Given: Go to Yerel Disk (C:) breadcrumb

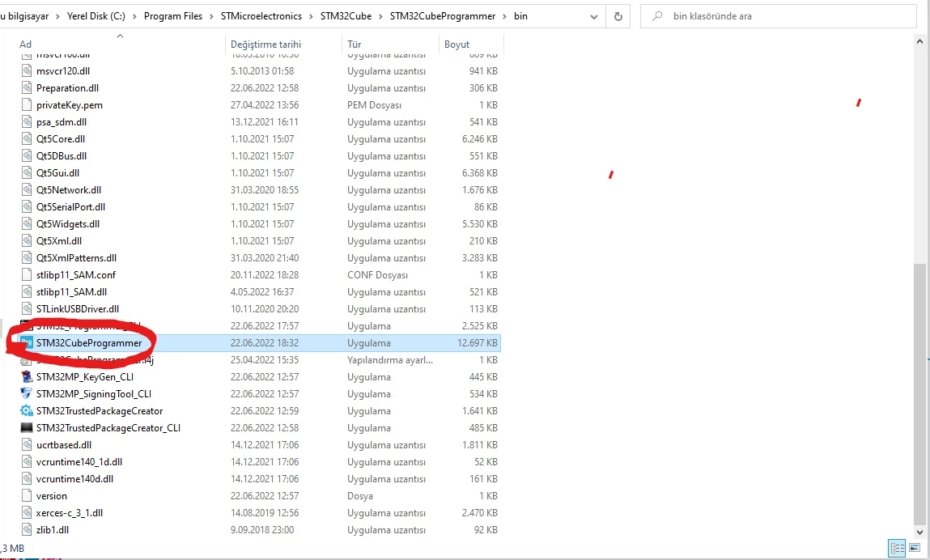Looking at the screenshot, I should click(96, 16).
